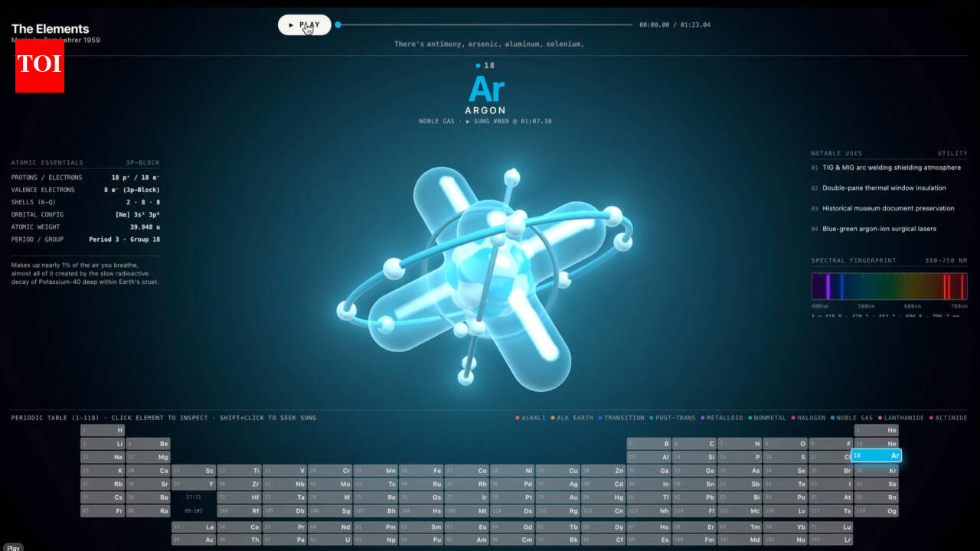Select Carbon (C) cell
This screenshot has width=980, height=551.
[x=694, y=444]
